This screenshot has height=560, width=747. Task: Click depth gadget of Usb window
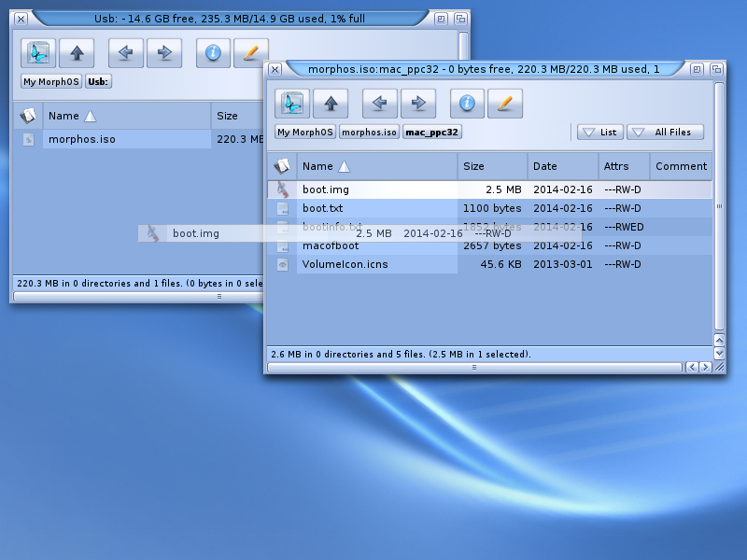pos(460,19)
